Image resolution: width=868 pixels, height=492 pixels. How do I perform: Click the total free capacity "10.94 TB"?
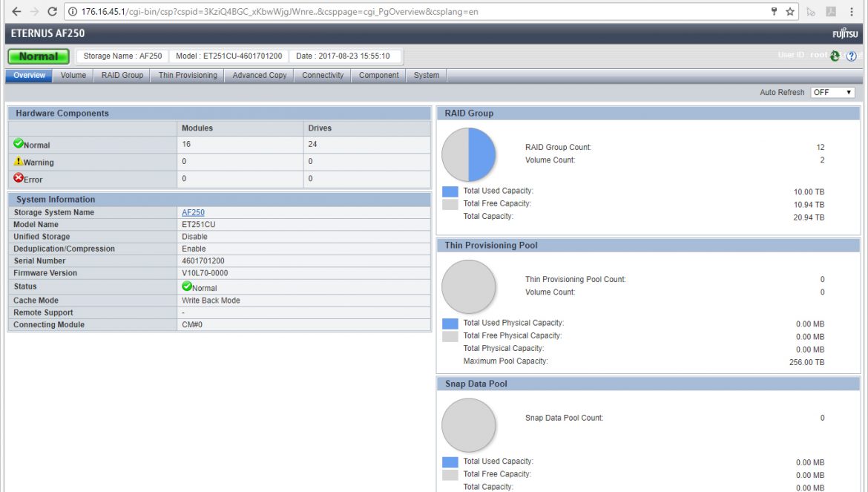[809, 205]
